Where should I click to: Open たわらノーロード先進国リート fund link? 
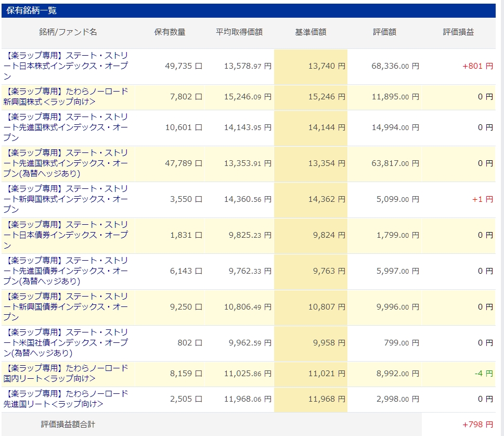tap(68, 399)
